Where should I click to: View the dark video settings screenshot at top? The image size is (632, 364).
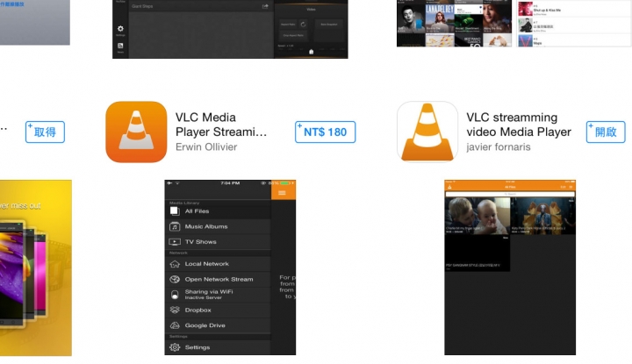(230, 29)
